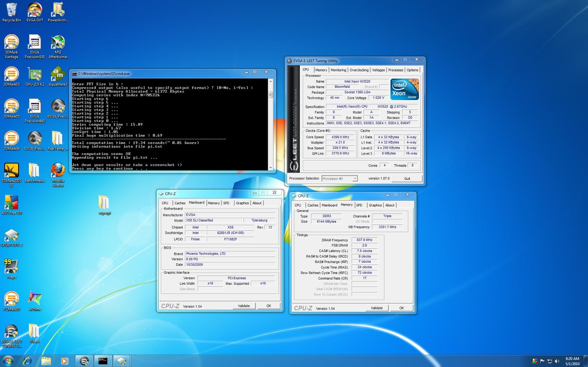
Task: Open the PowerArch folder icon
Action: click(x=58, y=12)
